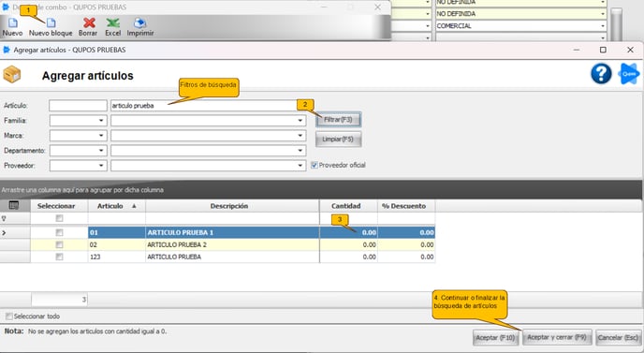The width and height of the screenshot is (644, 353).
Task: Click the Cancelar (Esc) button
Action: (618, 338)
